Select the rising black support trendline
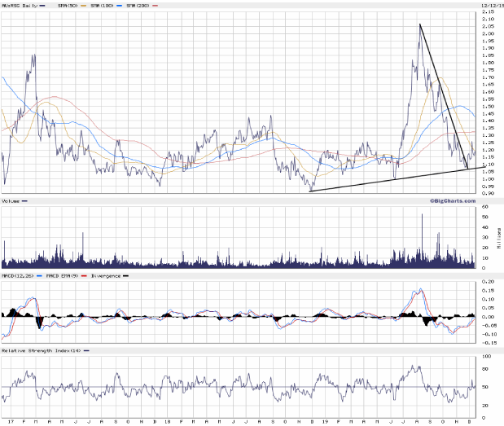Viewport: 504px width, 426px height. [x=391, y=180]
